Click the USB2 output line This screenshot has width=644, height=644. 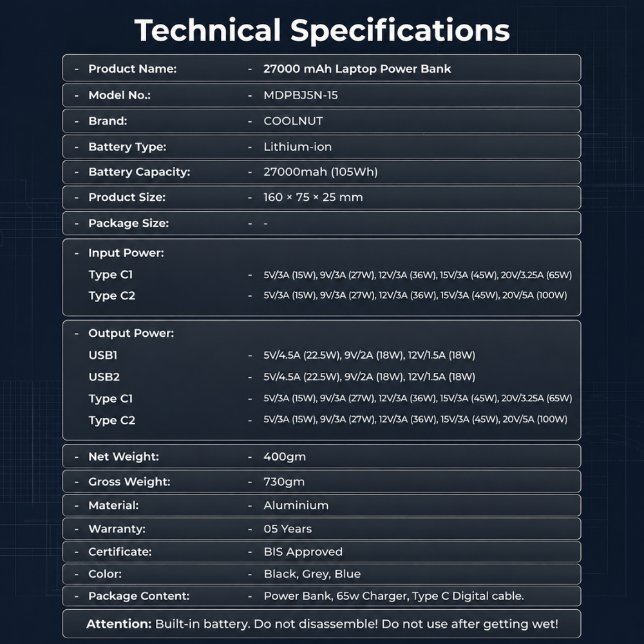[x=282, y=377]
